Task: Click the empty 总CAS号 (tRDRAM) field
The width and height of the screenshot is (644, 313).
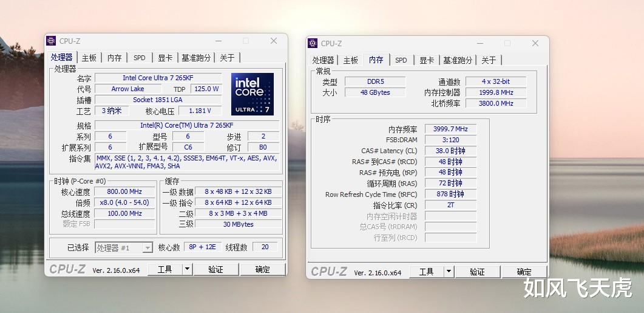Action: (450, 227)
